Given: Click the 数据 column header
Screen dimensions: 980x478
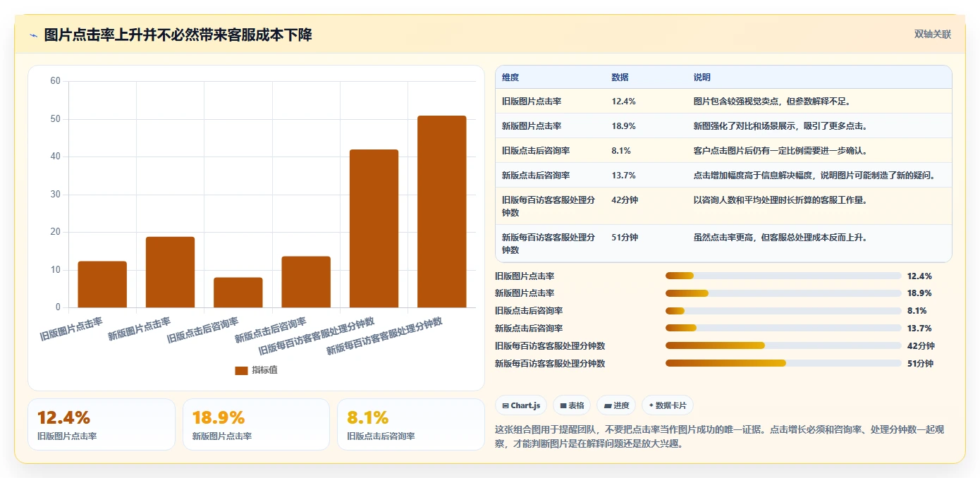Looking at the screenshot, I should [620, 78].
